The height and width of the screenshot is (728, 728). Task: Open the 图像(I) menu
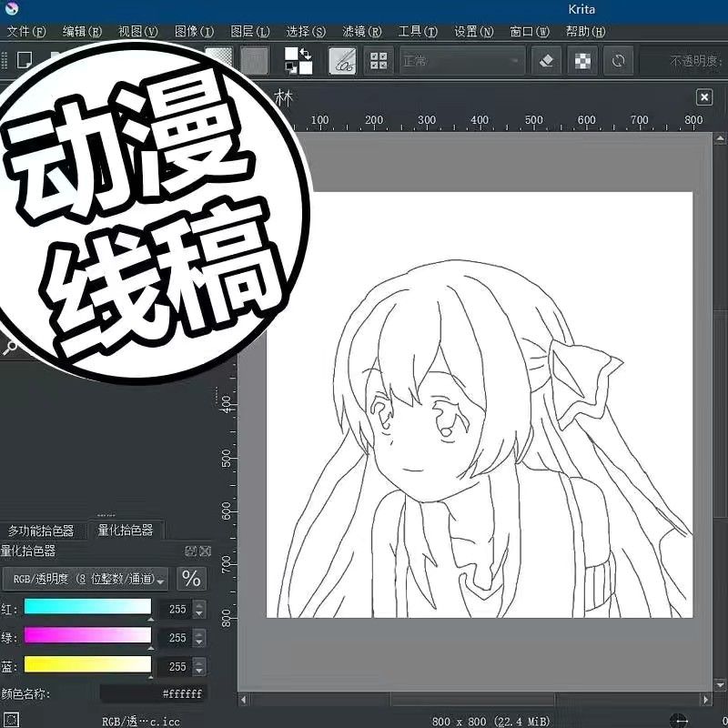194,32
